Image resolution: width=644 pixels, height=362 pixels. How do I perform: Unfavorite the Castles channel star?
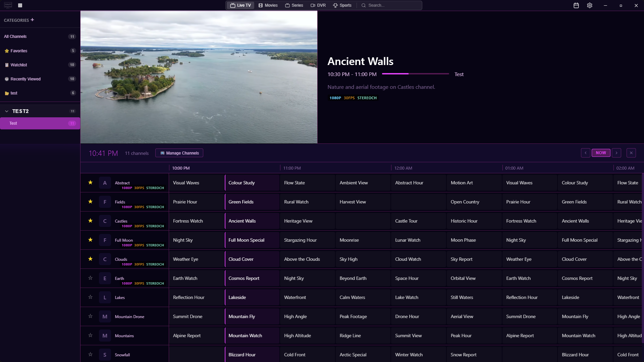coord(90,221)
